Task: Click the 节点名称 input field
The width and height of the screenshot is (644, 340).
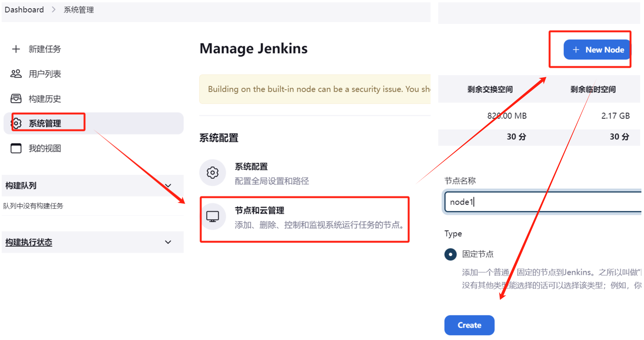Action: tap(543, 202)
